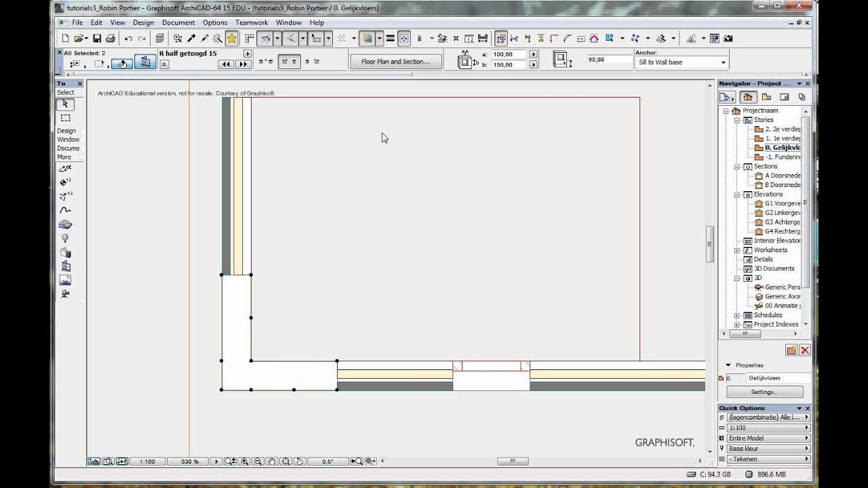Expand the Design group in Toolbox
868x488 pixels.
pos(66,131)
